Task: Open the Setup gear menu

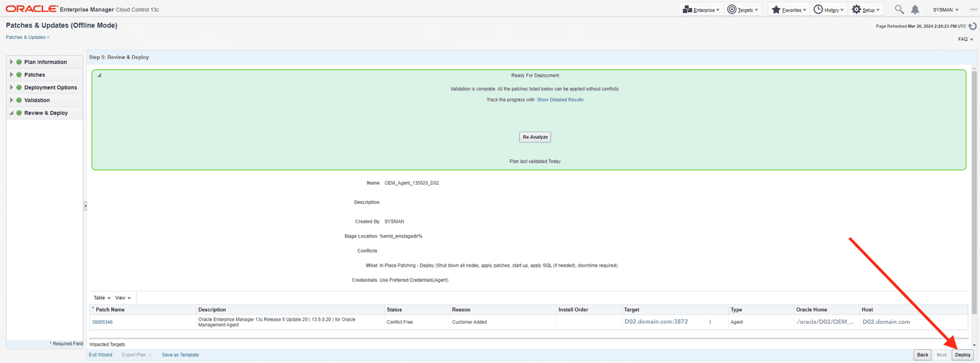Action: [865, 10]
